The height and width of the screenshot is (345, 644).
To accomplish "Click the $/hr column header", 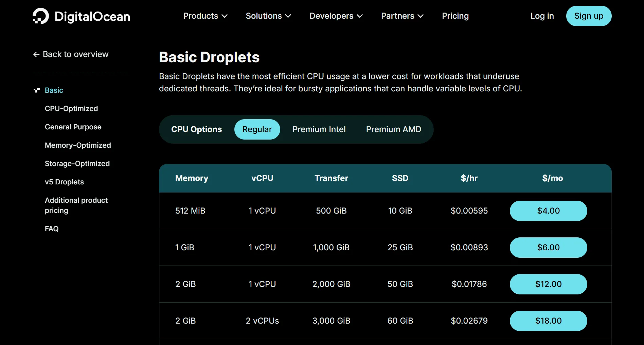I will (x=469, y=178).
